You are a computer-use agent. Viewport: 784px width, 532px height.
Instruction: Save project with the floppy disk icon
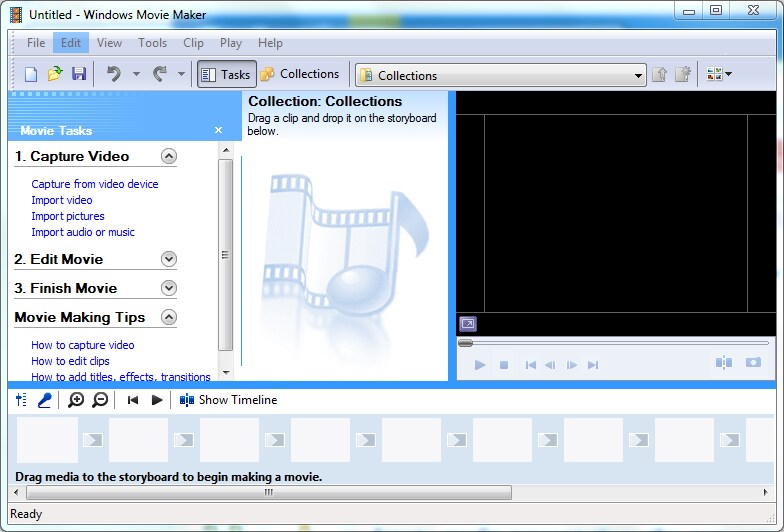click(x=79, y=74)
